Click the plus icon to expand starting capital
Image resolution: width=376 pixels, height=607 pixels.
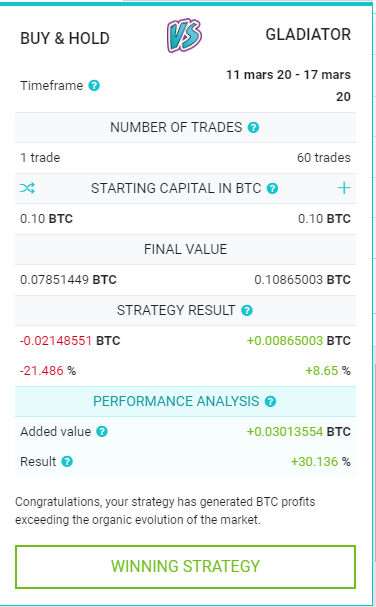click(x=344, y=188)
